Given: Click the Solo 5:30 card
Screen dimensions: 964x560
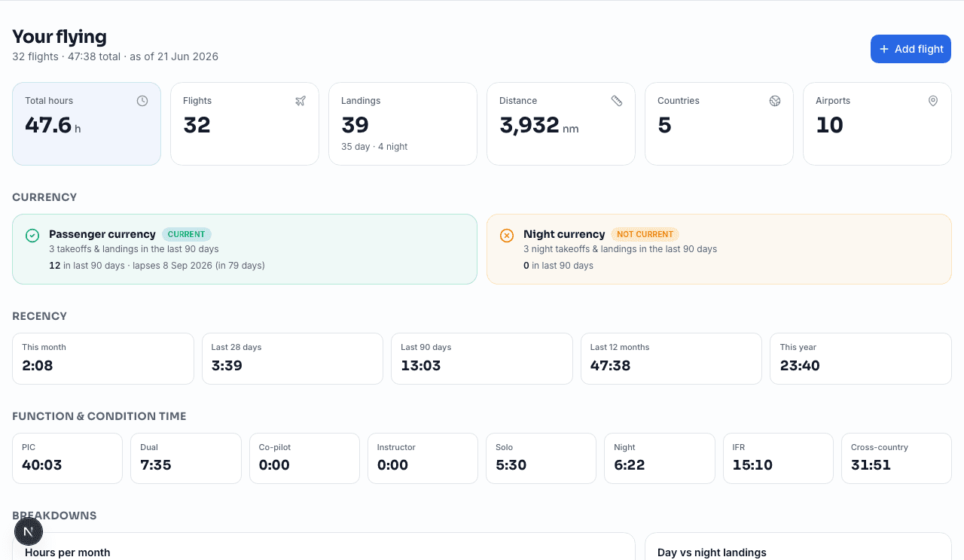Looking at the screenshot, I should [x=541, y=458].
